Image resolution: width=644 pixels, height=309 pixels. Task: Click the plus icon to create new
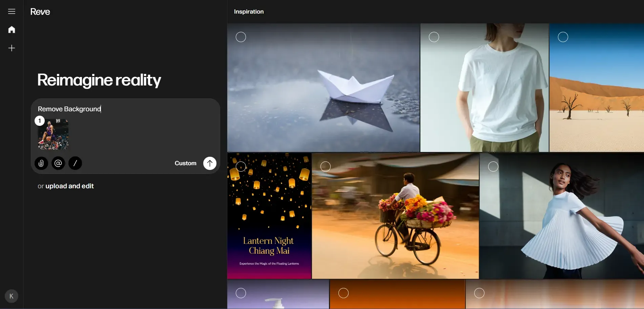click(12, 48)
